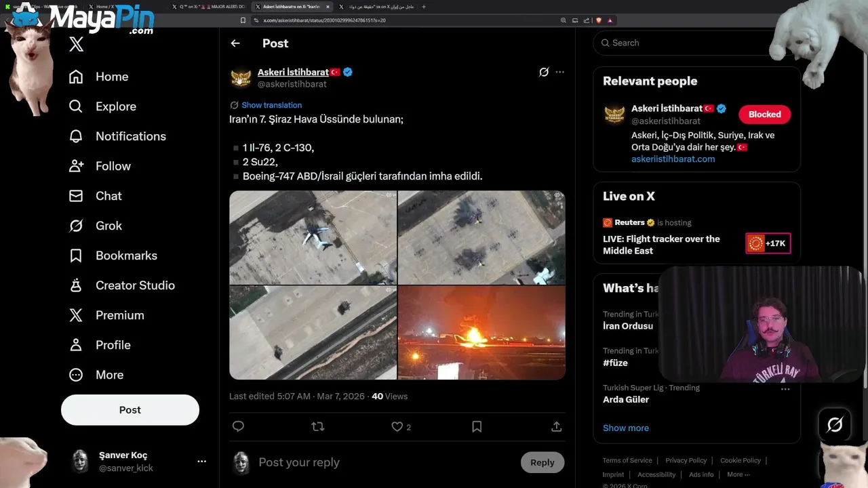The width and height of the screenshot is (868, 488).
Task: Click Askeri İstihbarat in Relevant people
Action: pos(667,108)
